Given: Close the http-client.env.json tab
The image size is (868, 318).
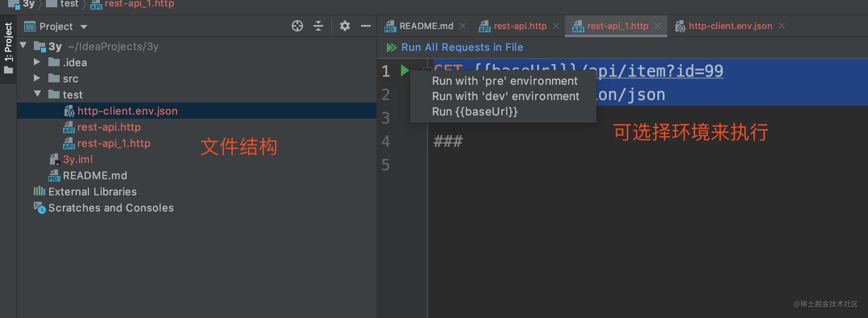Looking at the screenshot, I should [x=782, y=26].
